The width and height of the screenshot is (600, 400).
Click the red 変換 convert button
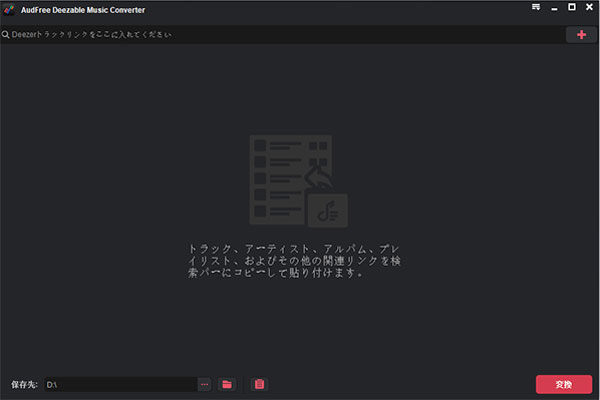tap(564, 384)
